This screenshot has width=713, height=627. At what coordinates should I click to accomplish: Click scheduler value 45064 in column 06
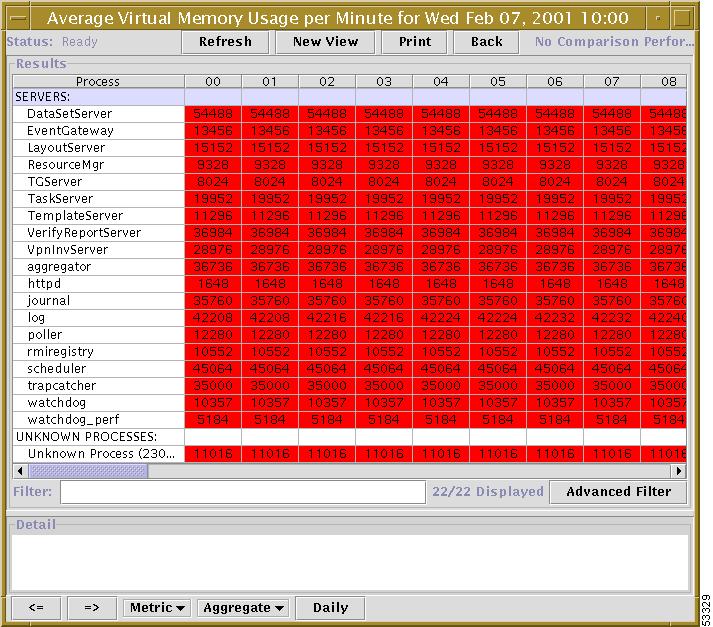tap(555, 369)
